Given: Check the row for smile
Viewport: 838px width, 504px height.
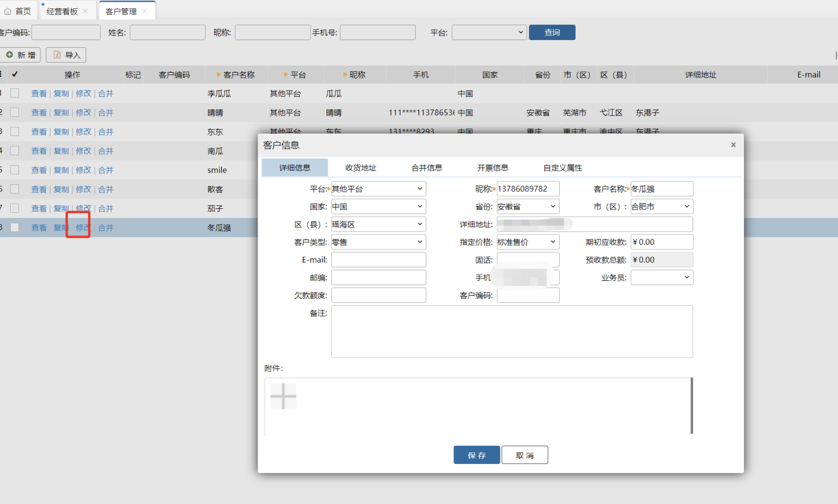Looking at the screenshot, I should click(15, 170).
